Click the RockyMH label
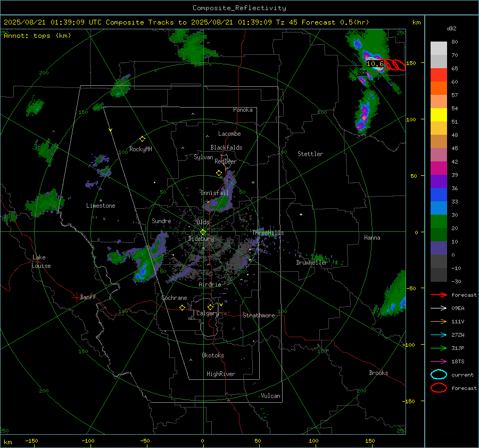Viewport: 479px width, 448px height. pos(141,149)
